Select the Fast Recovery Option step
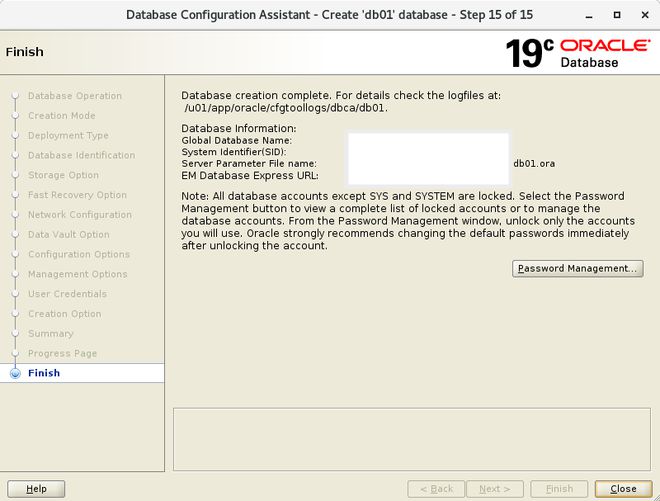The width and height of the screenshot is (660, 501). 77,195
